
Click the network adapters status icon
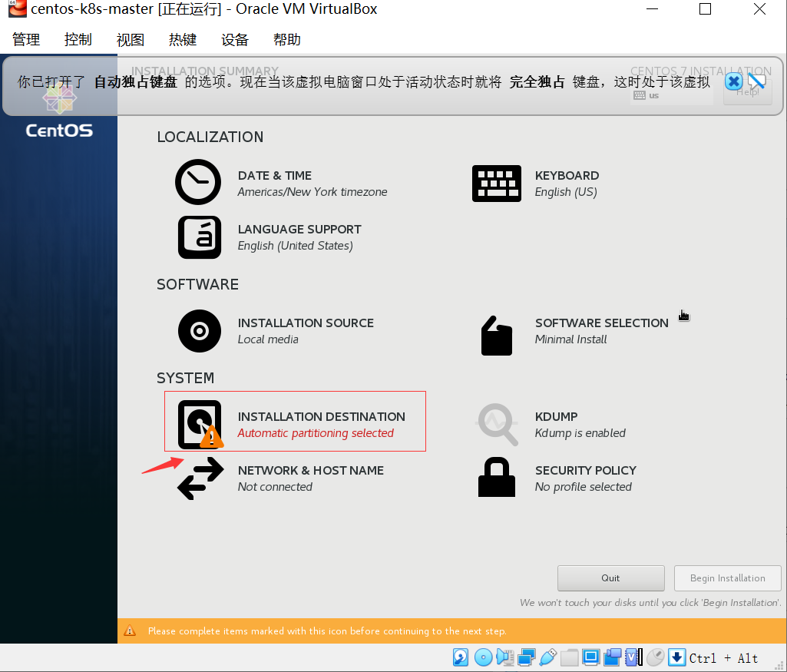[x=527, y=657]
